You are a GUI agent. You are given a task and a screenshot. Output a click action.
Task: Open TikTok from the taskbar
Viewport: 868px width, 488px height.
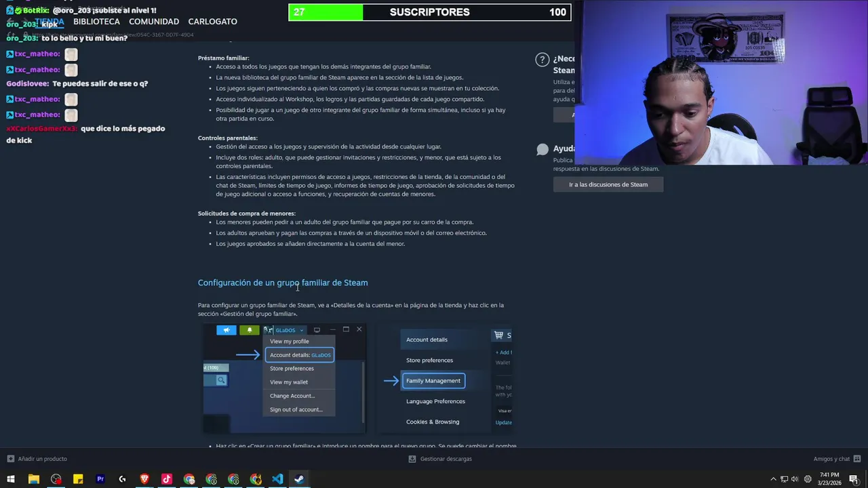pyautogui.click(x=167, y=479)
